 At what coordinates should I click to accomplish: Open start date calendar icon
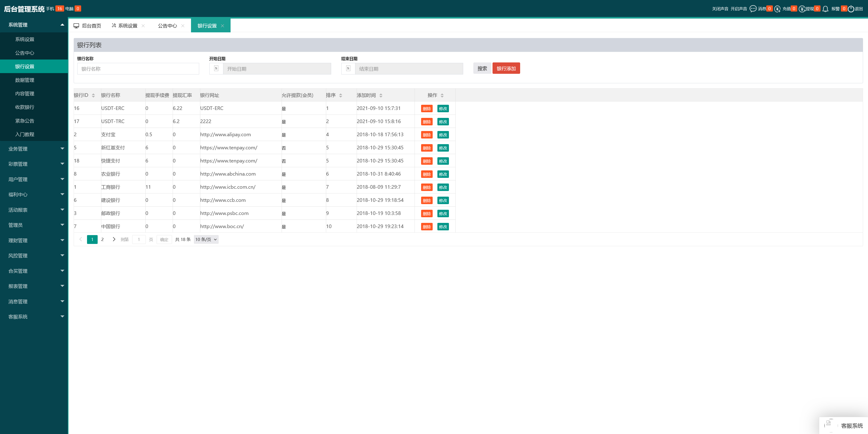point(216,69)
